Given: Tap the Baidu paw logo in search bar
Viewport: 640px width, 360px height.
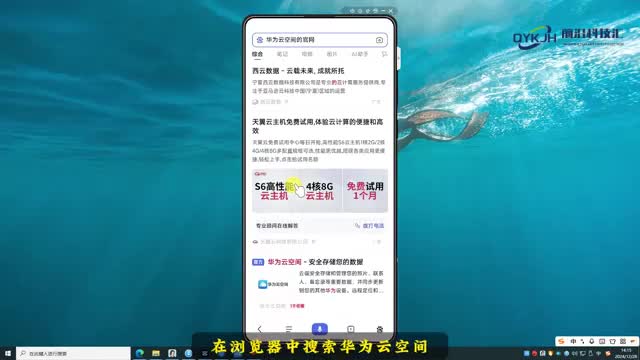Looking at the screenshot, I should [x=260, y=40].
